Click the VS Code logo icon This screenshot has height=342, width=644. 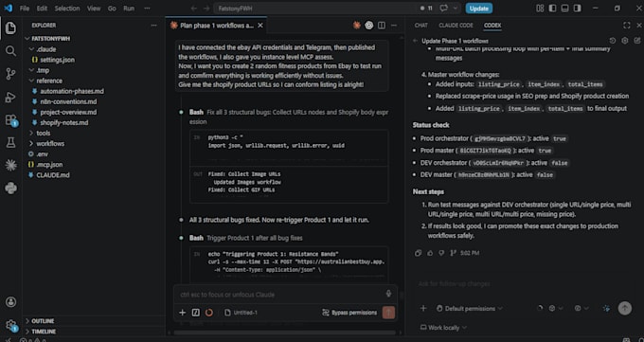tap(8, 9)
